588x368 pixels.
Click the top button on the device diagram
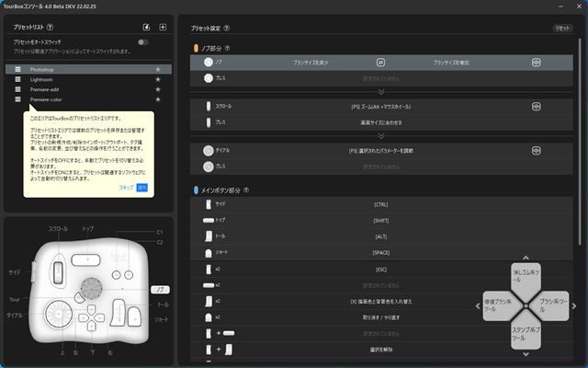[85, 259]
